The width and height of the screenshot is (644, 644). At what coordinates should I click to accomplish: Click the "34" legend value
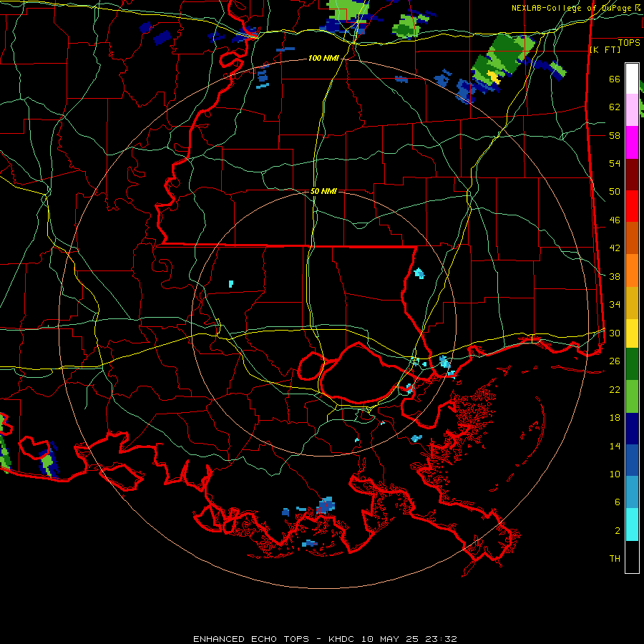(x=615, y=305)
